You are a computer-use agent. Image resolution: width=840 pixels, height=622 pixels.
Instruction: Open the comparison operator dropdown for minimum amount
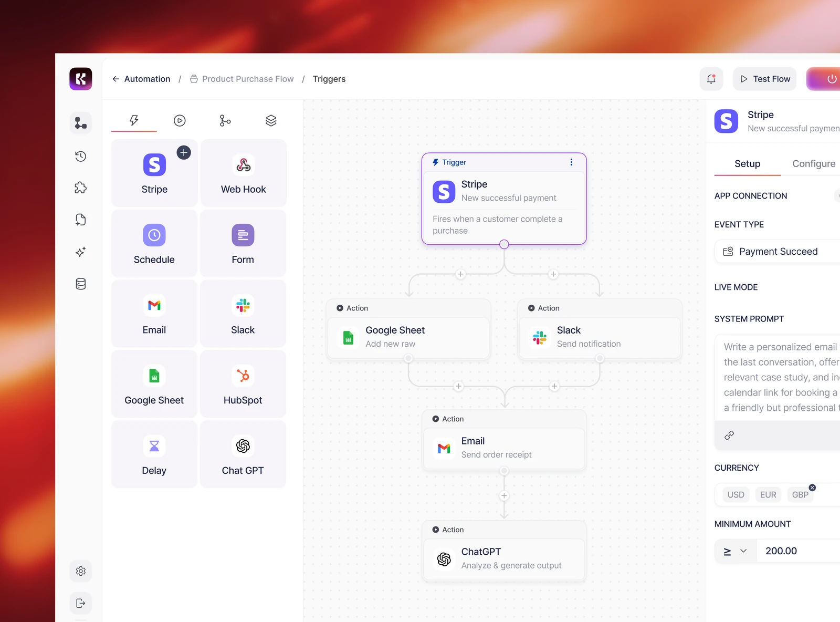point(736,551)
